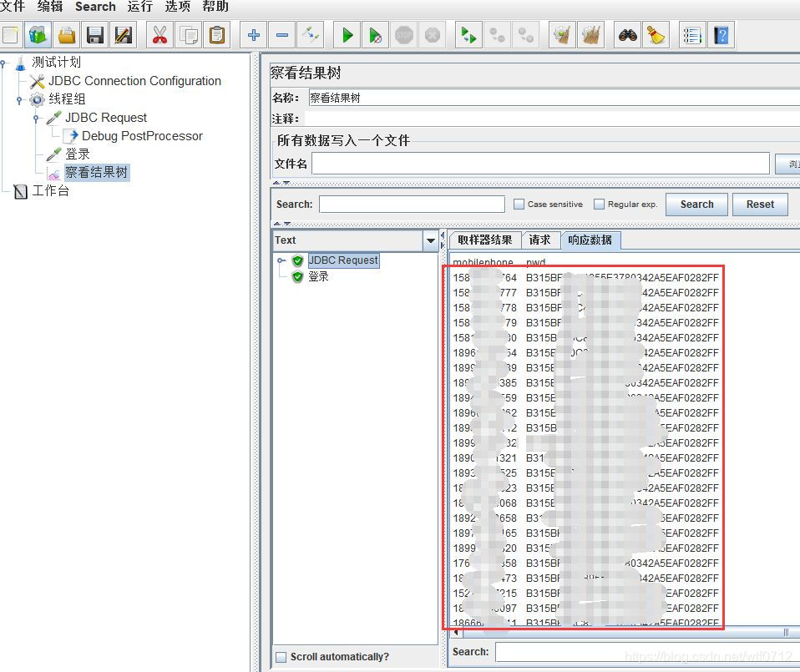The height and width of the screenshot is (672, 800).
Task: Toggle the Regular exp. checkbox
Action: (x=599, y=204)
